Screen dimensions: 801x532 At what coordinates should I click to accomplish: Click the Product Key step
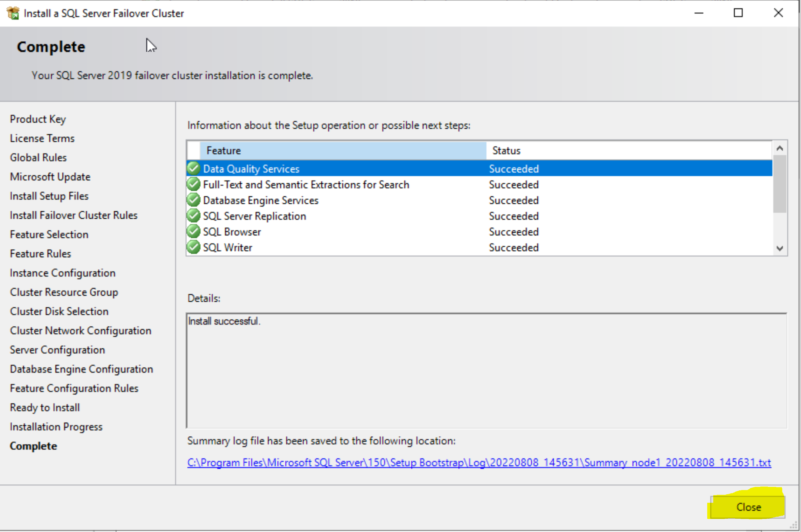click(x=38, y=119)
